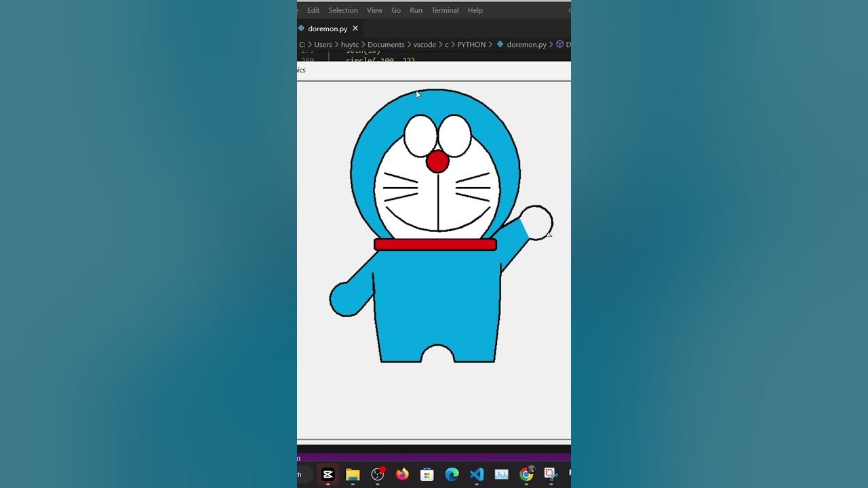
Task: Open Microsoft Edge from the taskbar
Action: pyautogui.click(x=452, y=474)
